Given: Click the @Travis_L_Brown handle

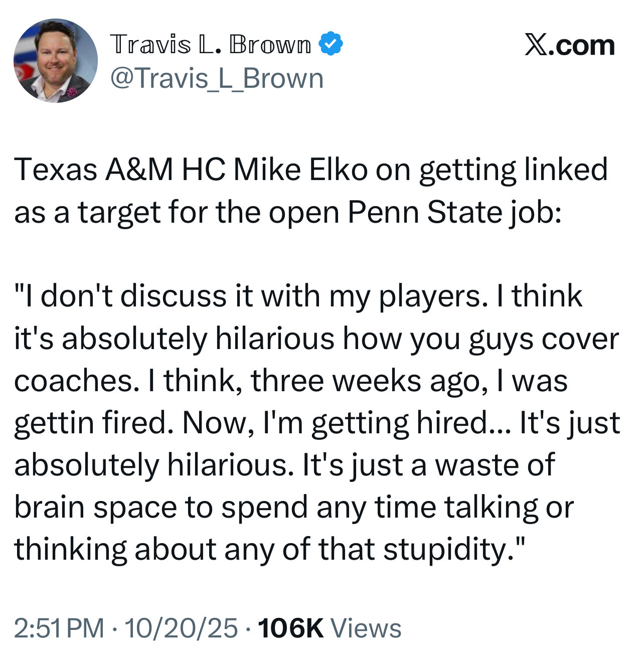Looking at the screenshot, I should 217,79.
